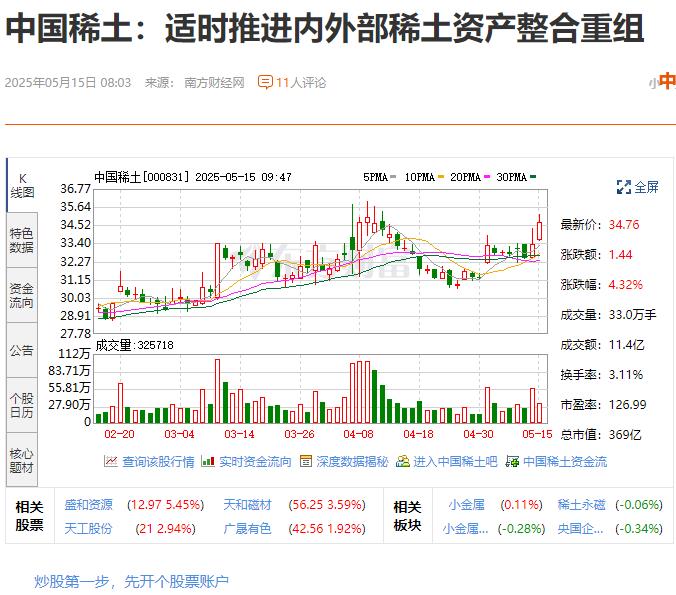676x595 pixels.
Task: Open 深度数据揭秘 link
Action: 352,462
